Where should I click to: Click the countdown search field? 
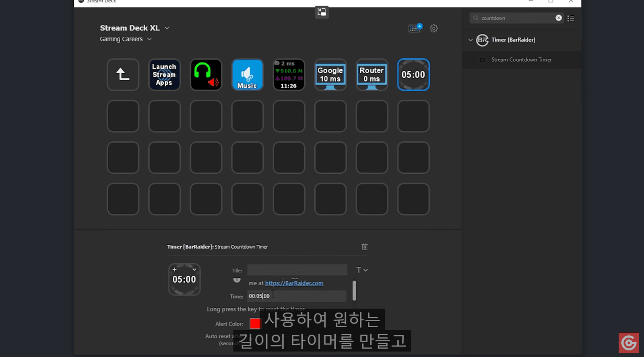[x=516, y=18]
